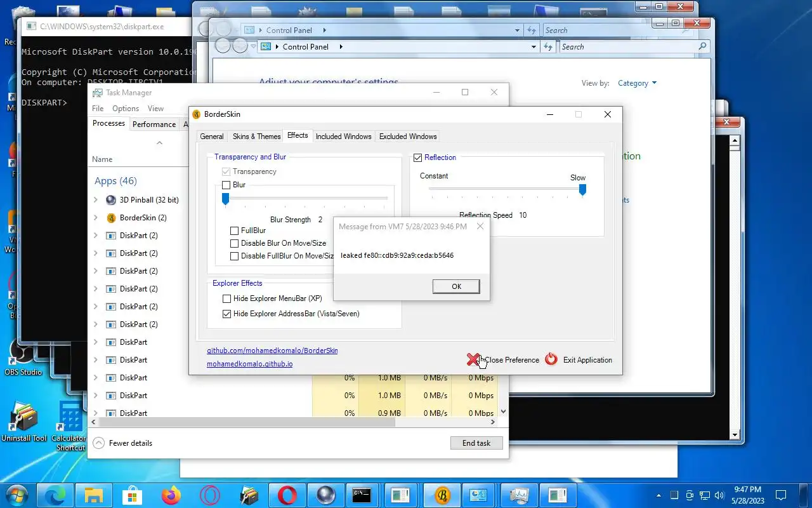Launch Microsoft Edge from the taskbar
The image size is (812, 508).
(x=55, y=495)
